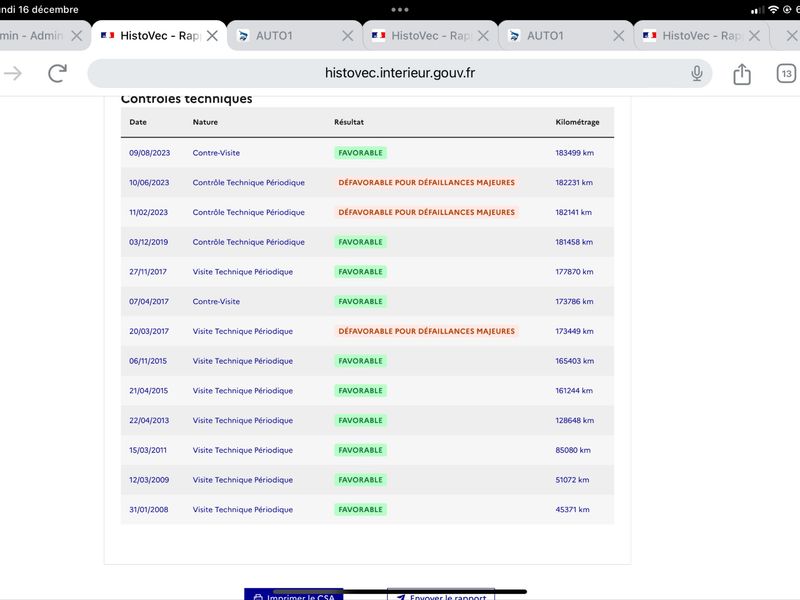Click the Contre-Visite entry dated 09/08/2023
Image resolution: width=800 pixels, height=600 pixels.
(216, 153)
